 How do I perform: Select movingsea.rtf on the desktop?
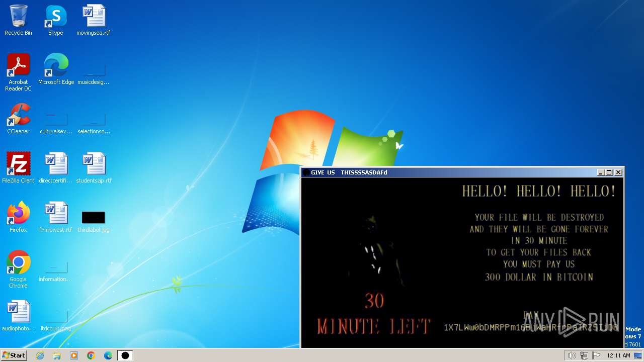tap(94, 20)
